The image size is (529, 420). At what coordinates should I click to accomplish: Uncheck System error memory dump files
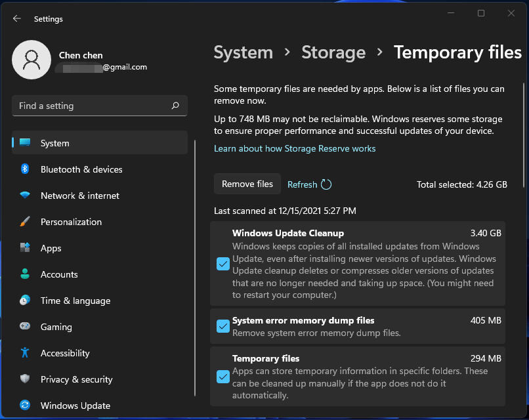tap(223, 326)
